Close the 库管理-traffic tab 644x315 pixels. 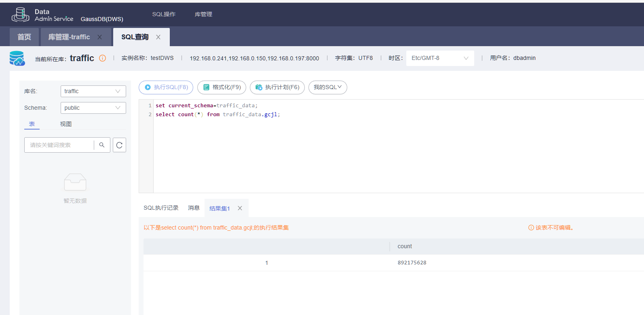[99, 37]
